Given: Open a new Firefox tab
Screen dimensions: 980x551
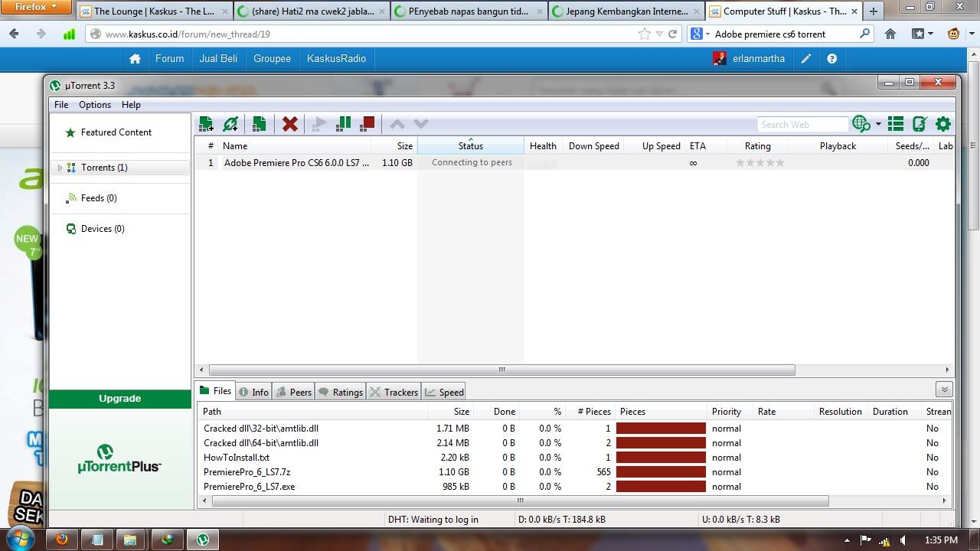Looking at the screenshot, I should click(874, 11).
